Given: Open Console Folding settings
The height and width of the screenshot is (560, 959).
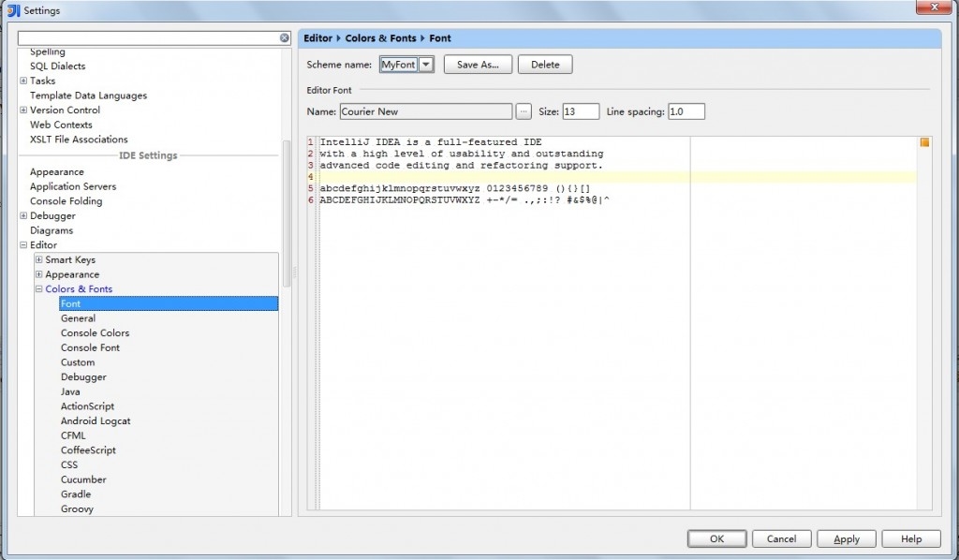Looking at the screenshot, I should point(66,201).
